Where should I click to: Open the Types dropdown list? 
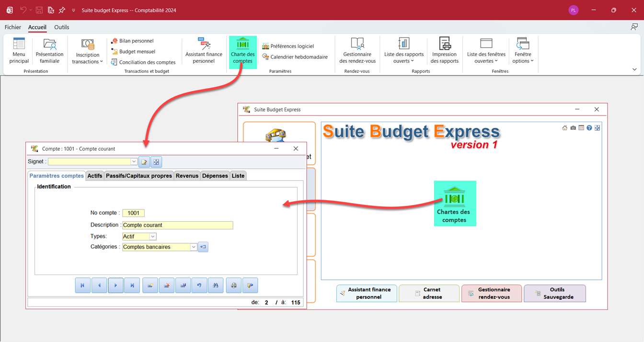(x=152, y=237)
